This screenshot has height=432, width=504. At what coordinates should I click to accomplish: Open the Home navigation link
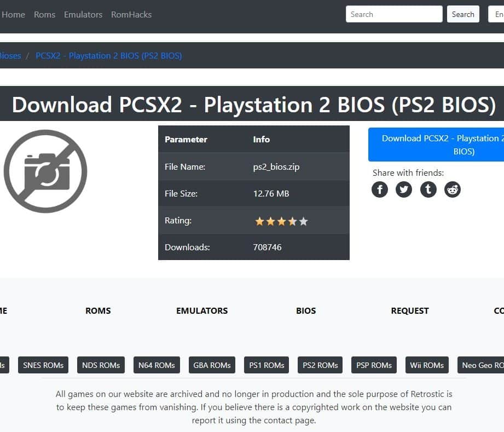(x=13, y=14)
